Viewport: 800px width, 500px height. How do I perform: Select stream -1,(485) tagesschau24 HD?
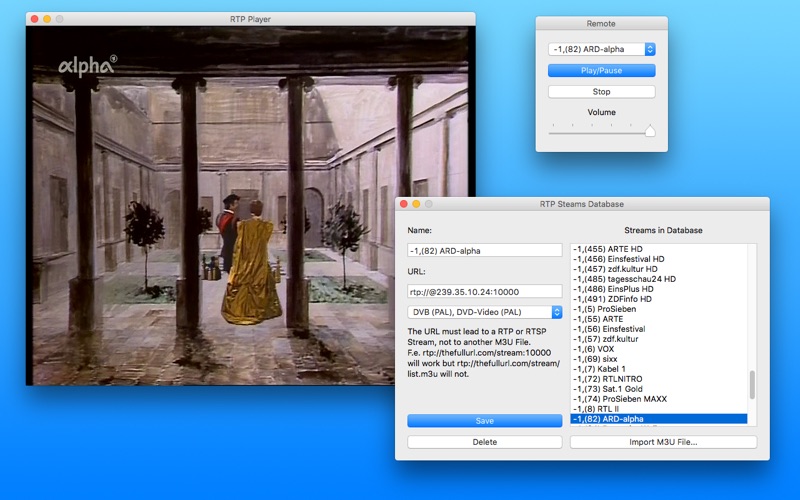tap(659, 279)
